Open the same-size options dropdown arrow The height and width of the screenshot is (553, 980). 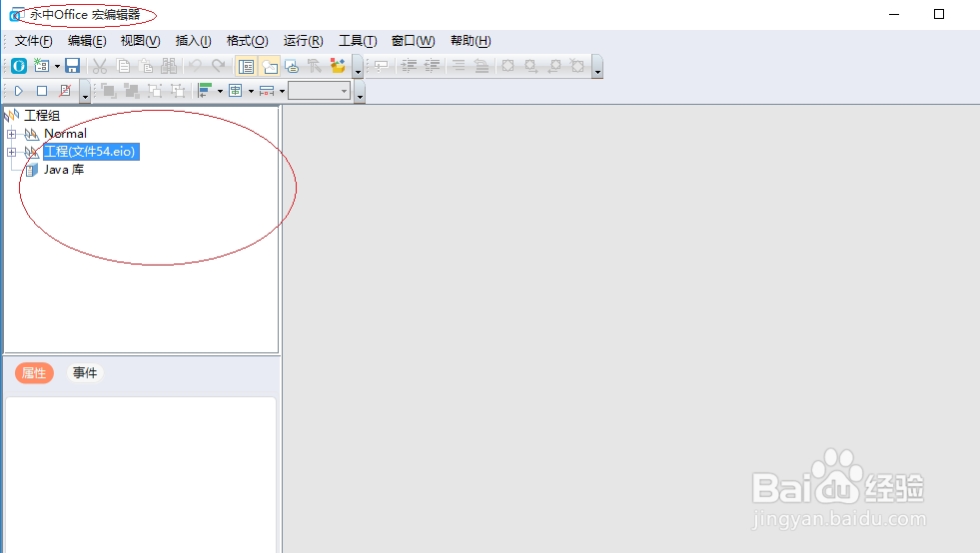[282, 91]
